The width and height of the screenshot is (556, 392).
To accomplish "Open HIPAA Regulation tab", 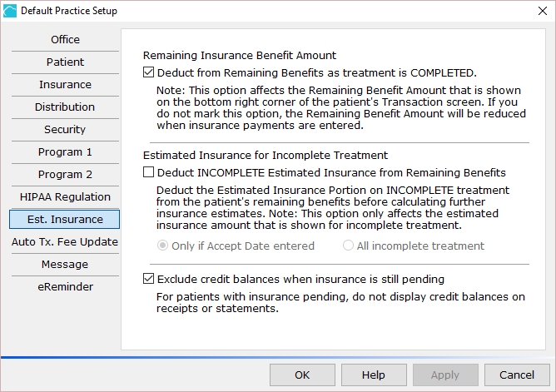I will 65,196.
